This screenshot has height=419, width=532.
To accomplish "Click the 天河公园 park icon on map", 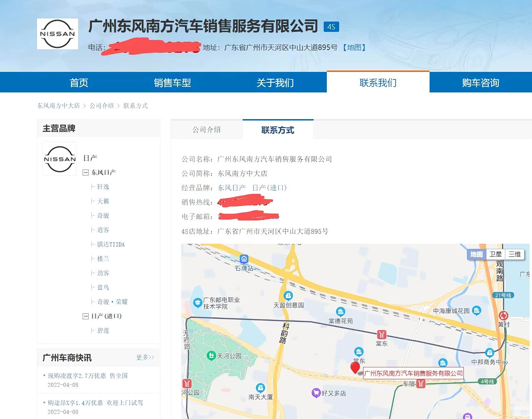I will 211,356.
